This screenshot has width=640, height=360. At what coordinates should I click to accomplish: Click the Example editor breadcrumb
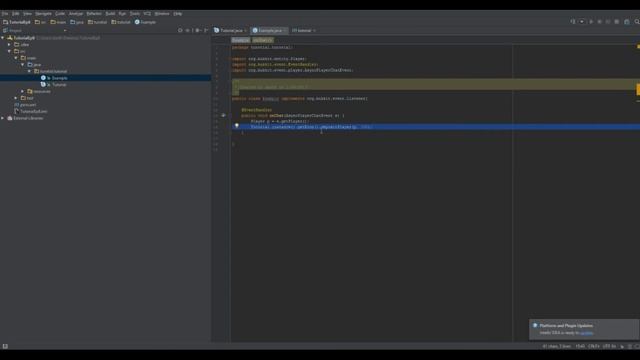(240, 40)
